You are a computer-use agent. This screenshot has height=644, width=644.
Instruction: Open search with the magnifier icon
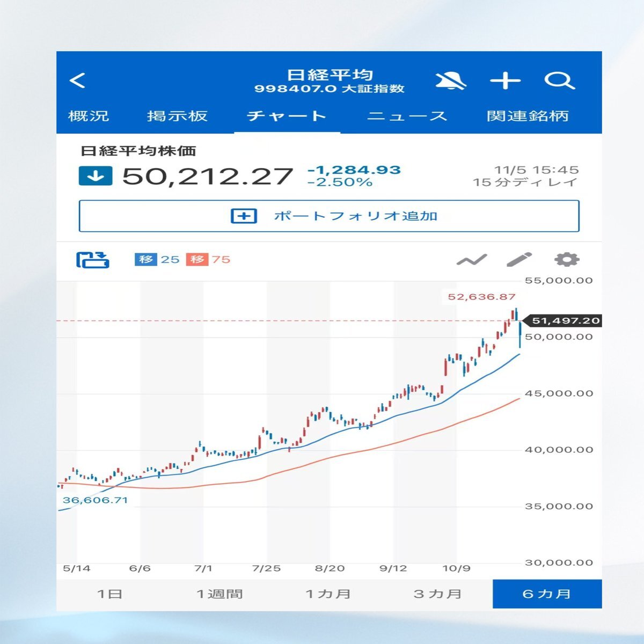[x=559, y=81]
